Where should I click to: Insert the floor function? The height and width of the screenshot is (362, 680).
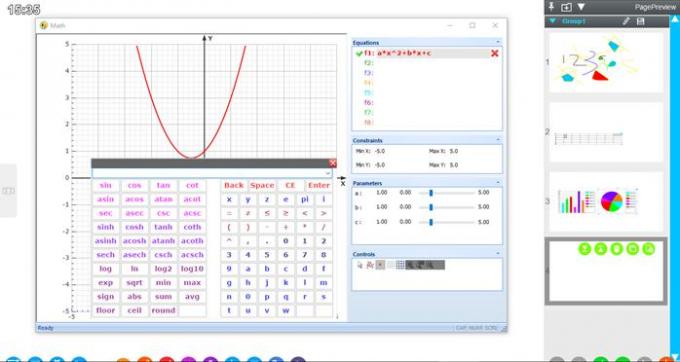[x=105, y=310]
